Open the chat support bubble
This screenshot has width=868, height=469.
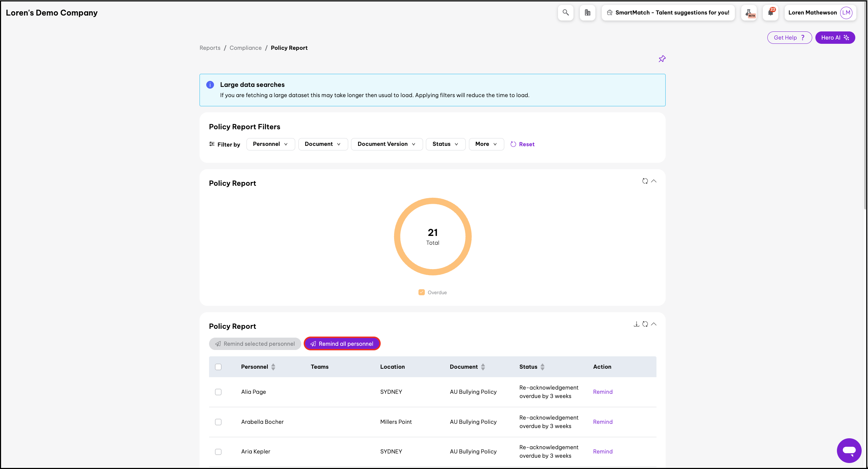click(x=849, y=450)
